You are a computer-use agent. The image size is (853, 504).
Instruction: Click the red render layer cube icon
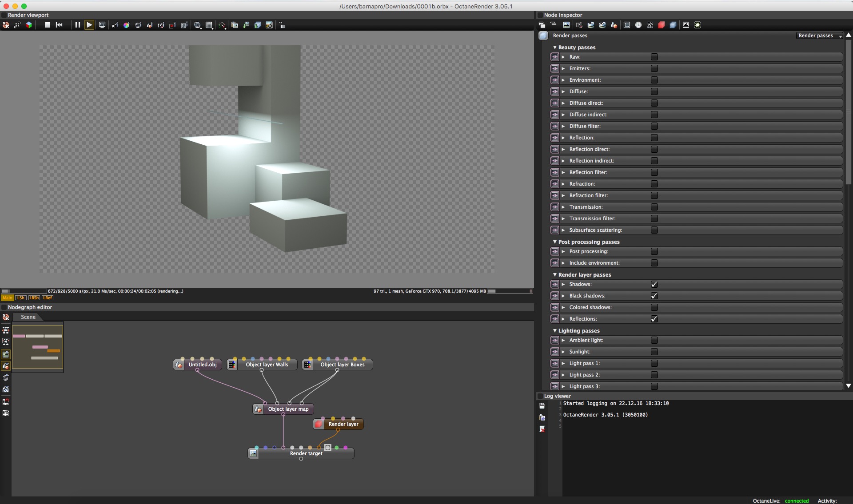click(661, 25)
